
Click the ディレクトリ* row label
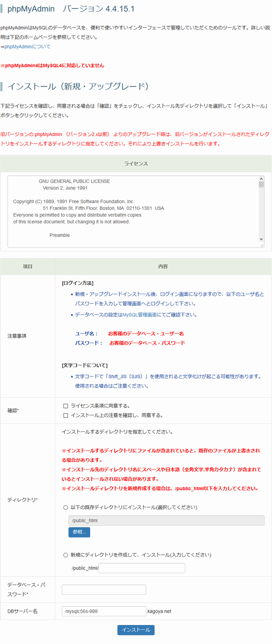pyautogui.click(x=23, y=500)
